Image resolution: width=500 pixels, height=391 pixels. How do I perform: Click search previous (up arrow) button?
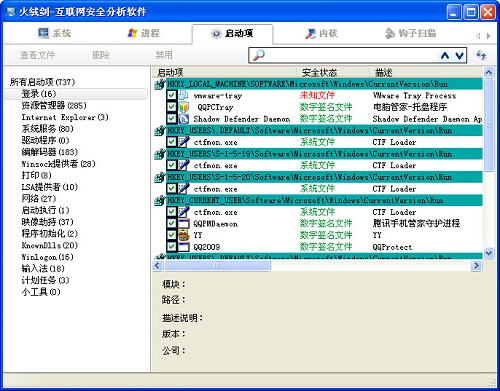tap(445, 55)
